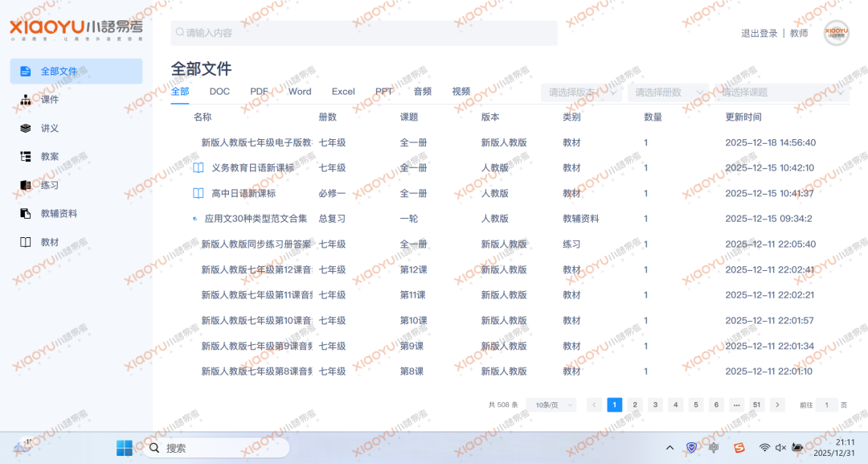The image size is (868, 464).
Task: Switch to the 视频 tab
Action: tap(461, 92)
